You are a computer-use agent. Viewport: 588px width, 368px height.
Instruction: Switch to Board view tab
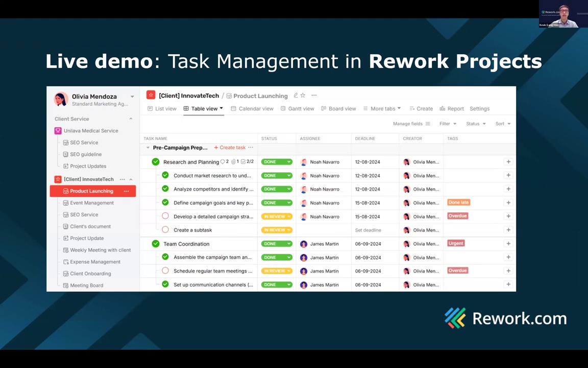338,108
